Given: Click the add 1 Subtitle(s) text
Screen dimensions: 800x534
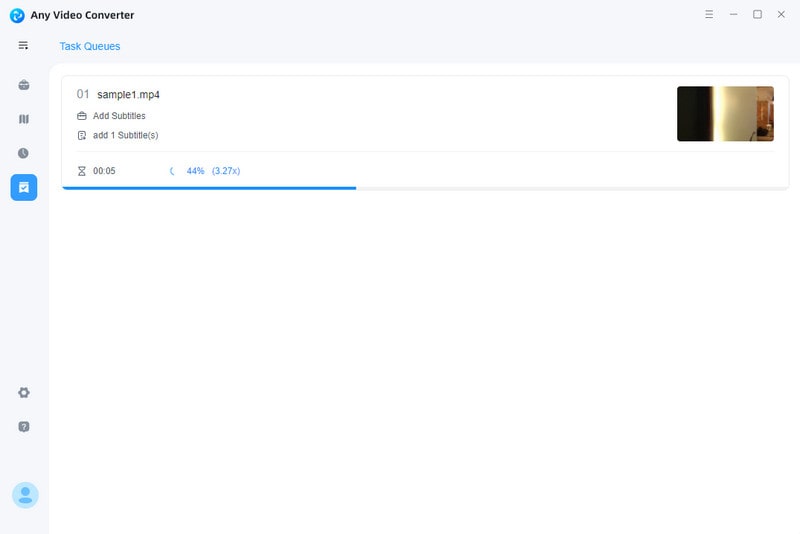Looking at the screenshot, I should 126,135.
